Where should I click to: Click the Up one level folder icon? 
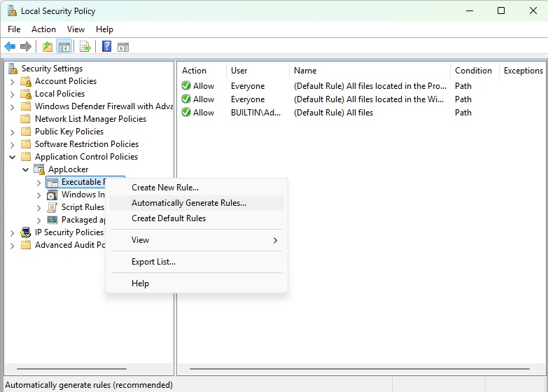coord(47,47)
